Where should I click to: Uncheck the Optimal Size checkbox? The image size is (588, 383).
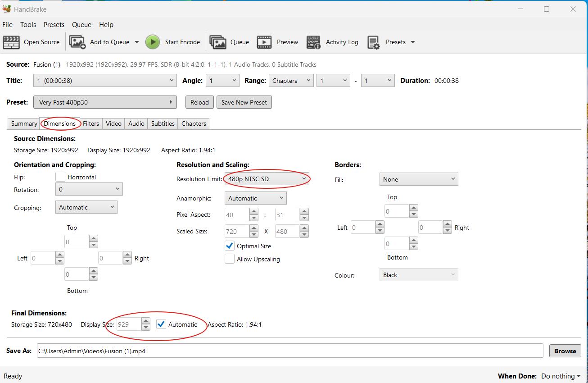tap(230, 246)
